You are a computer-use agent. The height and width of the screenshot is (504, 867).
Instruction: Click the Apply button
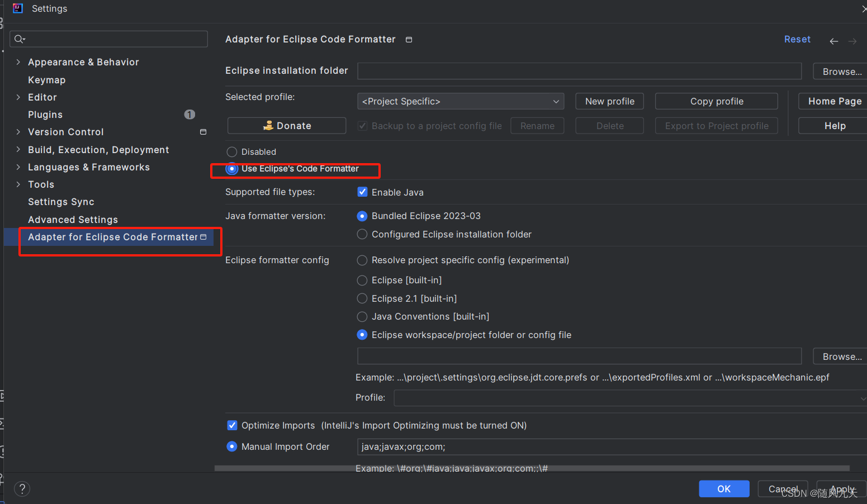tap(842, 489)
